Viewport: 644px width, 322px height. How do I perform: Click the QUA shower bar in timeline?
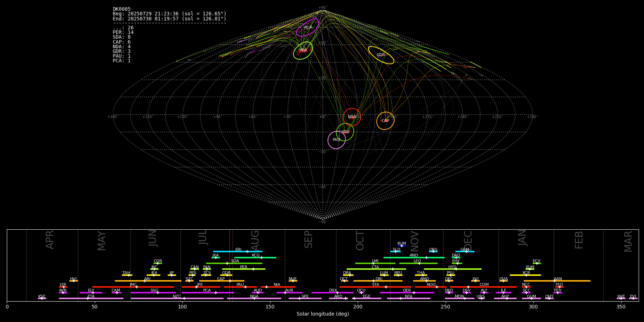pos(503,281)
